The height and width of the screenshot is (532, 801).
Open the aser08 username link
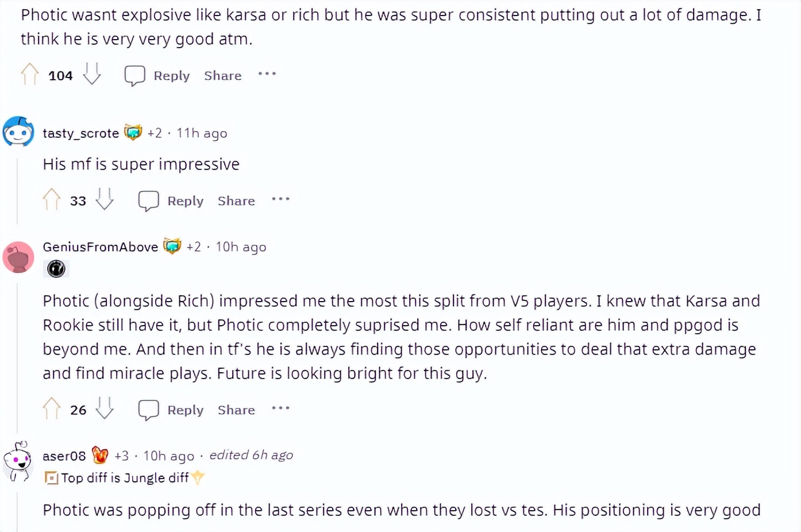coord(64,456)
